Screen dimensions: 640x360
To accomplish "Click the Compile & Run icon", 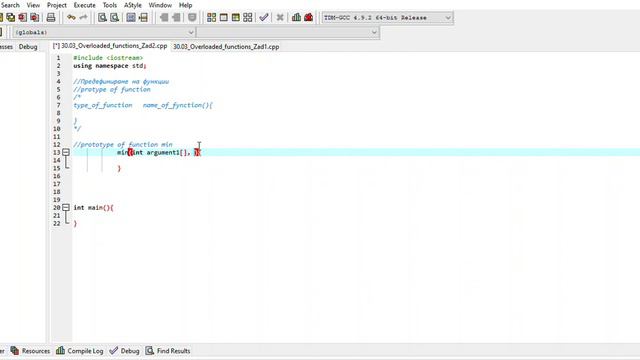I will pyautogui.click(x=236, y=17).
